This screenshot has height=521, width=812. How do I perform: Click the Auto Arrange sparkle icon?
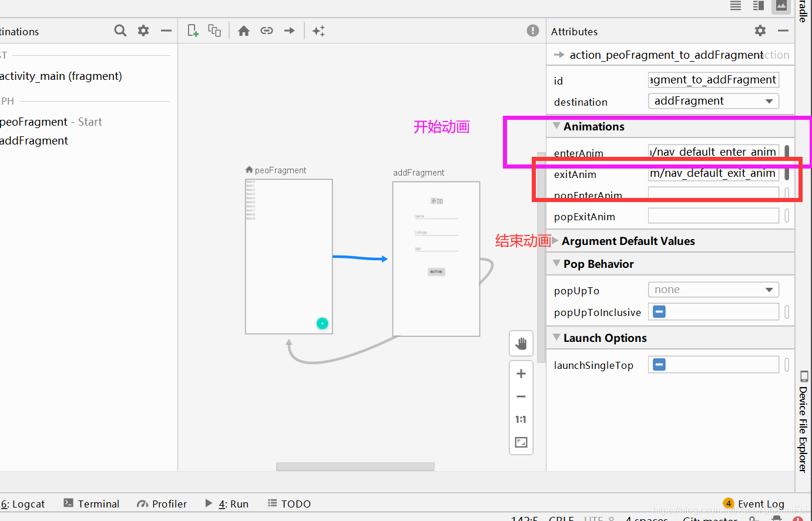pos(318,31)
